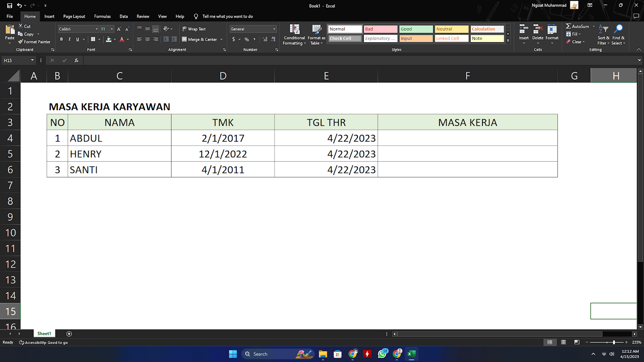Expand Merge & Center dropdown arrow
The image size is (644, 362).
coord(221,39)
